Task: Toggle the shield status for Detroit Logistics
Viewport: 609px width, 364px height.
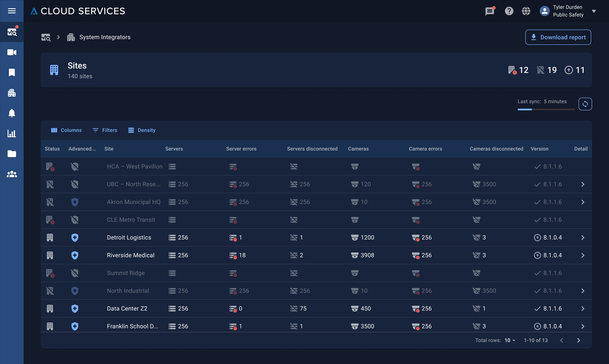Action: [x=75, y=237]
